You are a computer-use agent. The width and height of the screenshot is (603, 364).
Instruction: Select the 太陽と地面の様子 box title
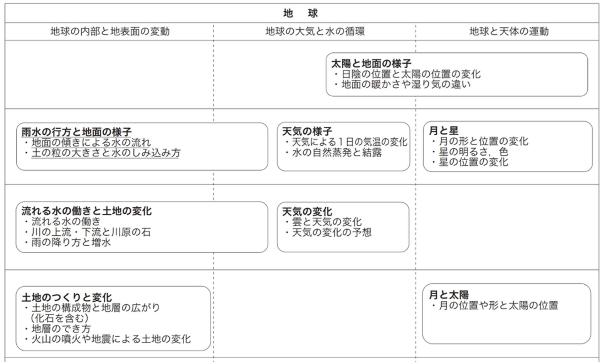coord(371,64)
